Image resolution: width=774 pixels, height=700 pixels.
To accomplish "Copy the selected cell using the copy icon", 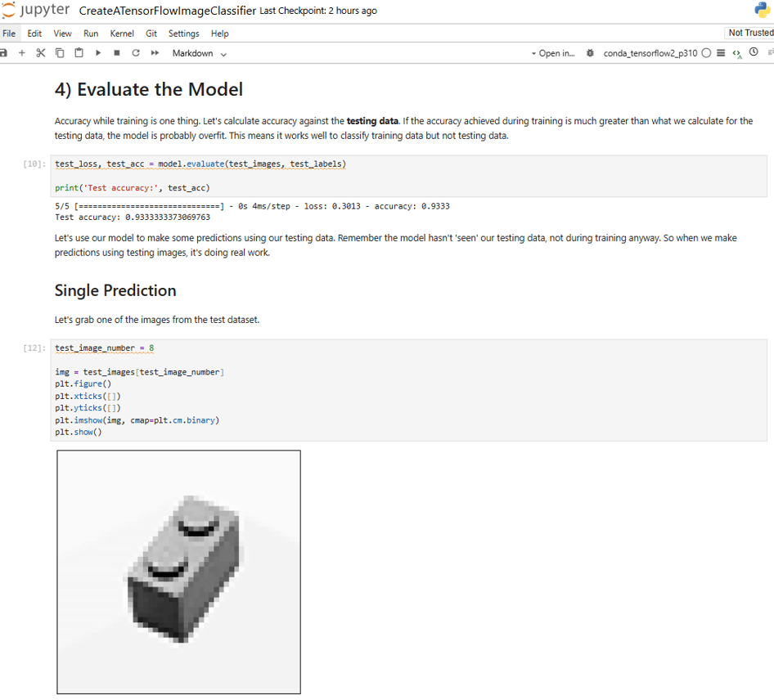I will click(60, 53).
